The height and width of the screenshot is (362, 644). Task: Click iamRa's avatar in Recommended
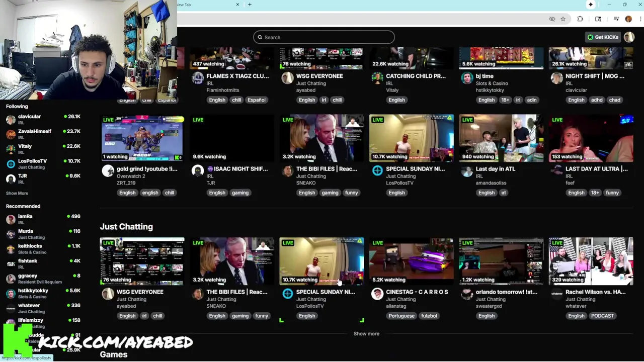(11, 219)
